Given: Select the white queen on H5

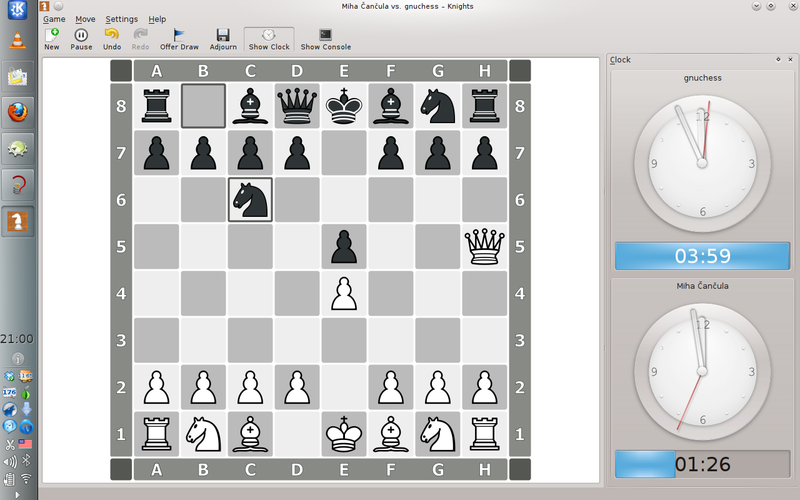Looking at the screenshot, I should [484, 246].
